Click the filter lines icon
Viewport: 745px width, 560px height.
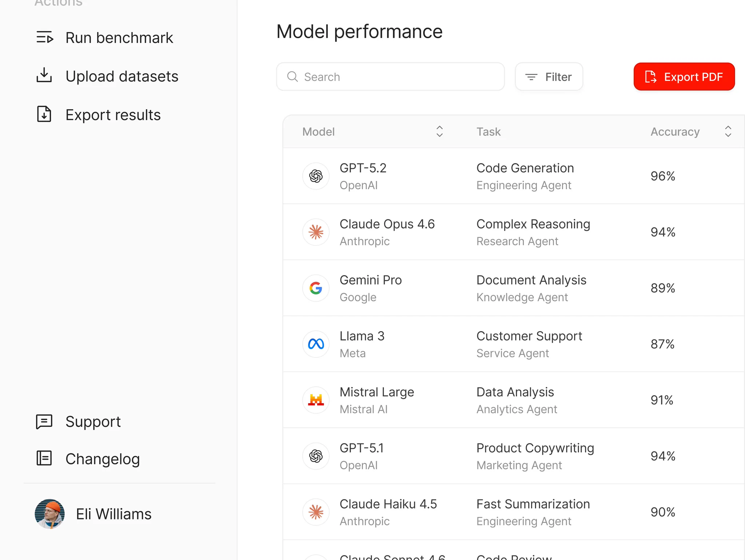[531, 77]
